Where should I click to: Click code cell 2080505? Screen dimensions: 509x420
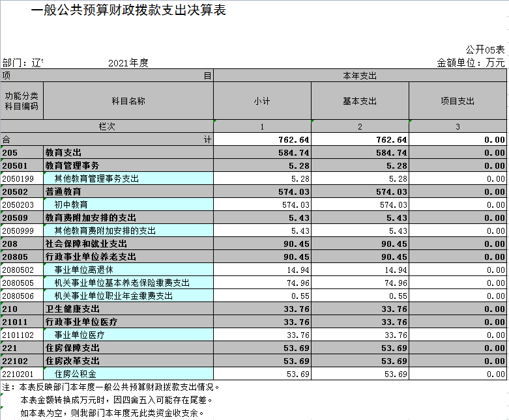(x=22, y=283)
